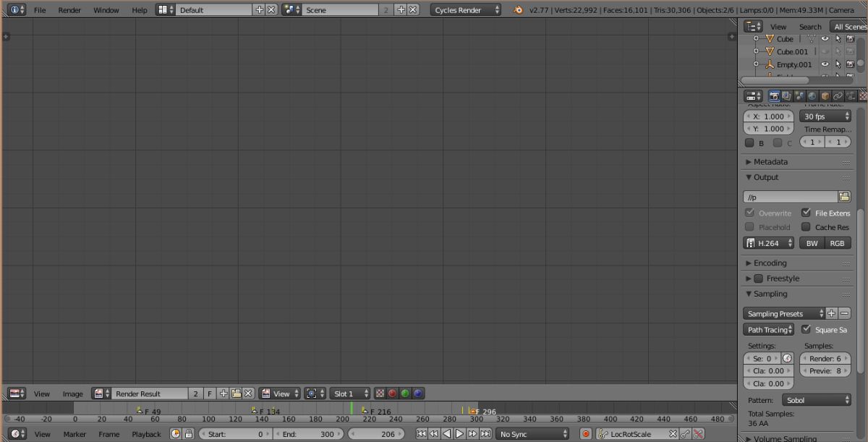The width and height of the screenshot is (868, 442).
Task: Enable the Cache Result checkbox
Action: pos(806,226)
